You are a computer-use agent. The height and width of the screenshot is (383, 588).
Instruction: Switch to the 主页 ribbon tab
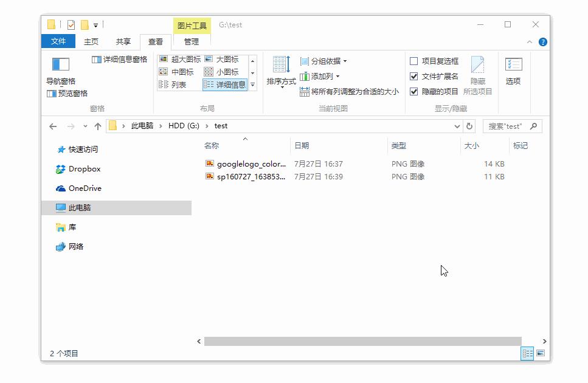pos(91,42)
